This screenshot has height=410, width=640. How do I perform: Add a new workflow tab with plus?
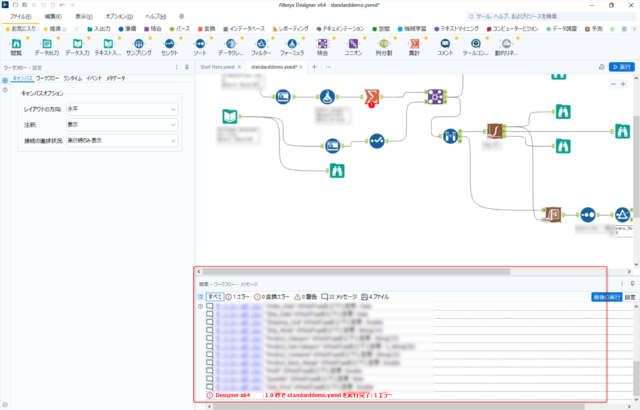pos(314,67)
